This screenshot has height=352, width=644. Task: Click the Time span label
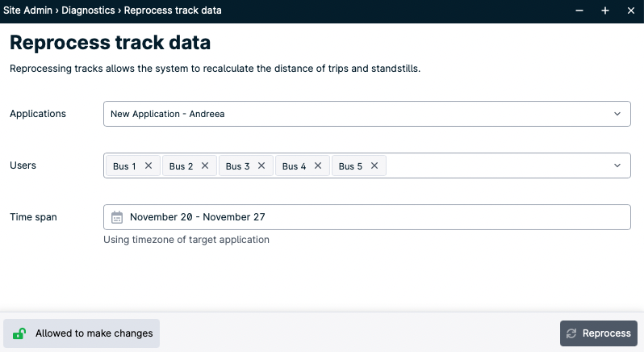tap(33, 217)
